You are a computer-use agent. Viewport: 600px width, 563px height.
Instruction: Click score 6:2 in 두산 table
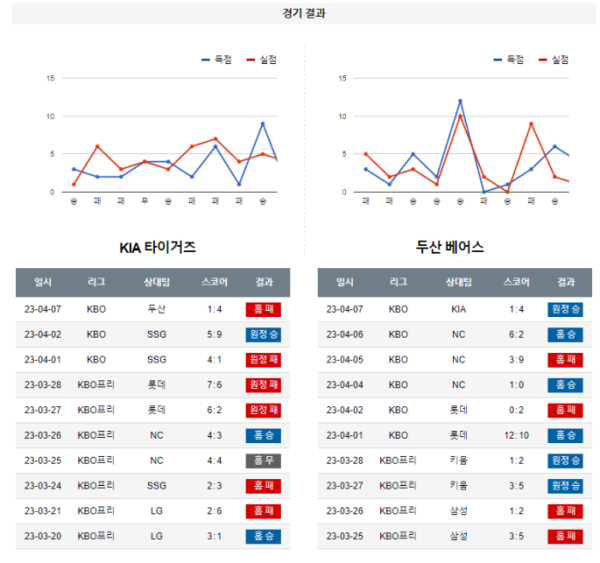(517, 335)
